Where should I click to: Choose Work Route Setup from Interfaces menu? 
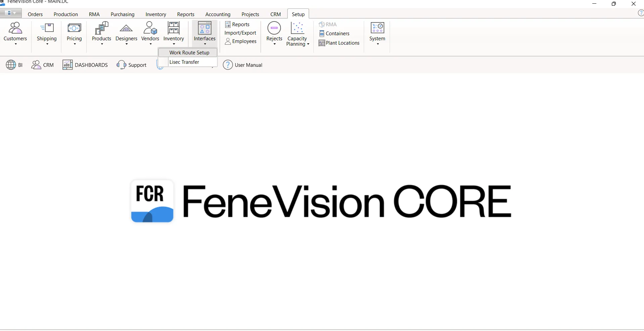pyautogui.click(x=188, y=53)
